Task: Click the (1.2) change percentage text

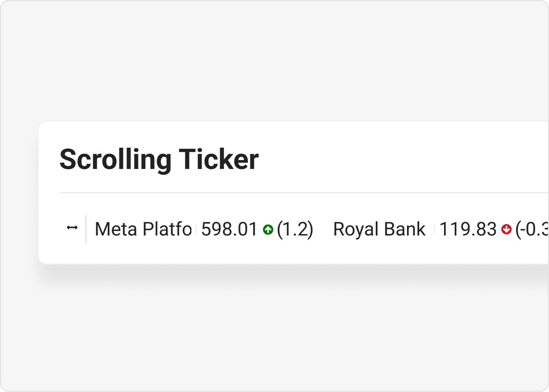Action: 295,229
